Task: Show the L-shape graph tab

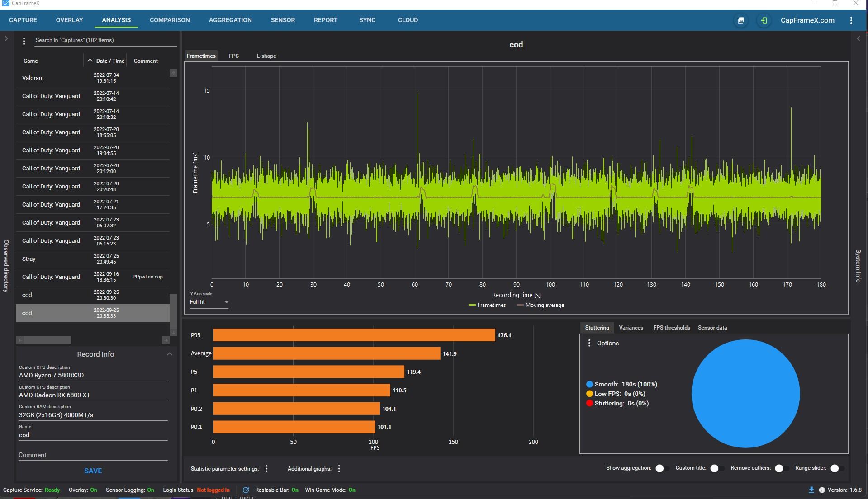Action: (266, 56)
